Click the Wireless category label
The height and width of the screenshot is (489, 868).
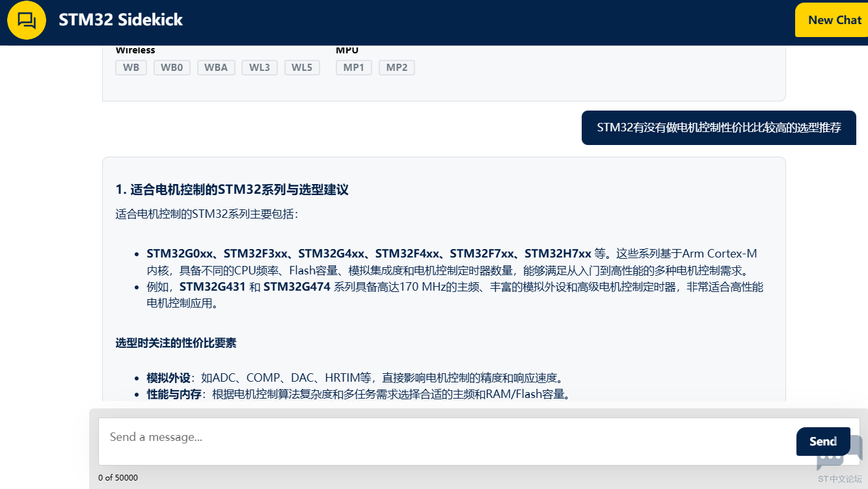coord(135,50)
